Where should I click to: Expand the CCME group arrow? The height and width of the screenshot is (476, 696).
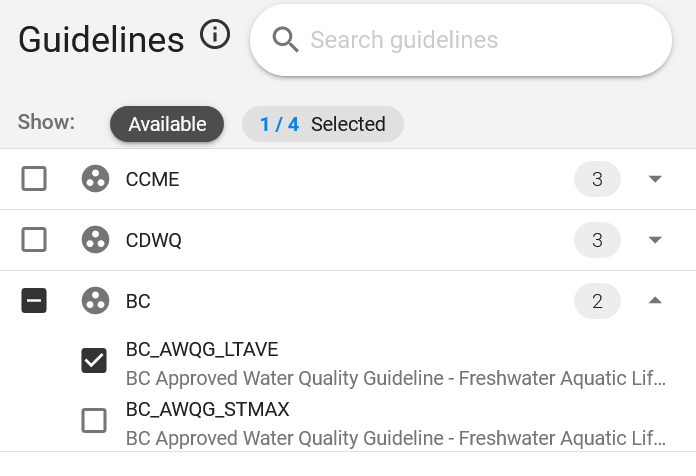655,179
